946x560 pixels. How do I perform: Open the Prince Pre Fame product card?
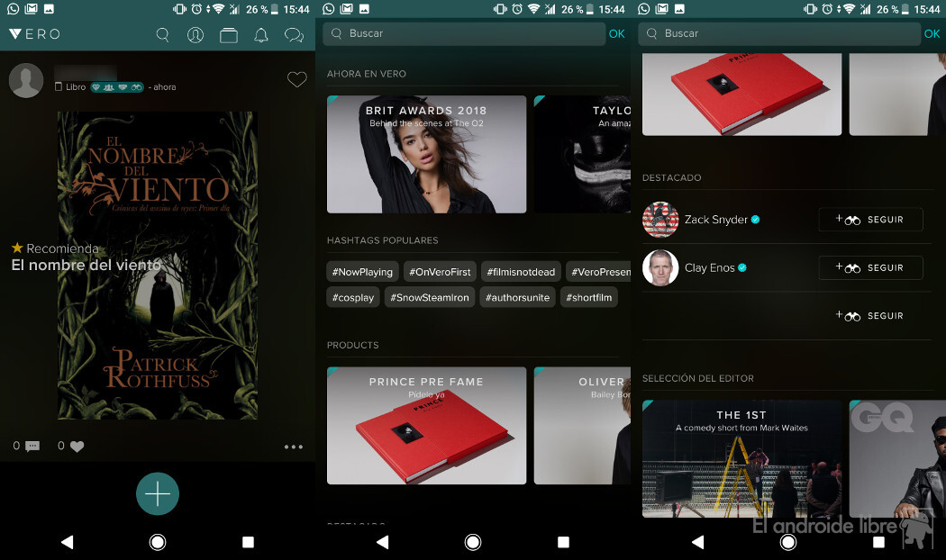(x=426, y=426)
